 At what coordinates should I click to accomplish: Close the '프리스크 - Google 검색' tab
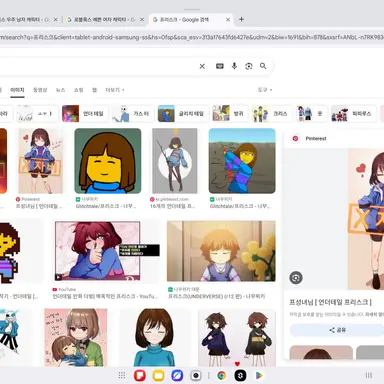click(228, 20)
